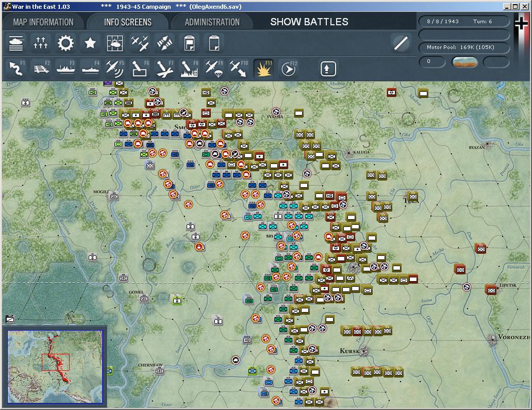The width and height of the screenshot is (532, 410).
Task: Click the VORONEZH city label
Action: (513, 337)
